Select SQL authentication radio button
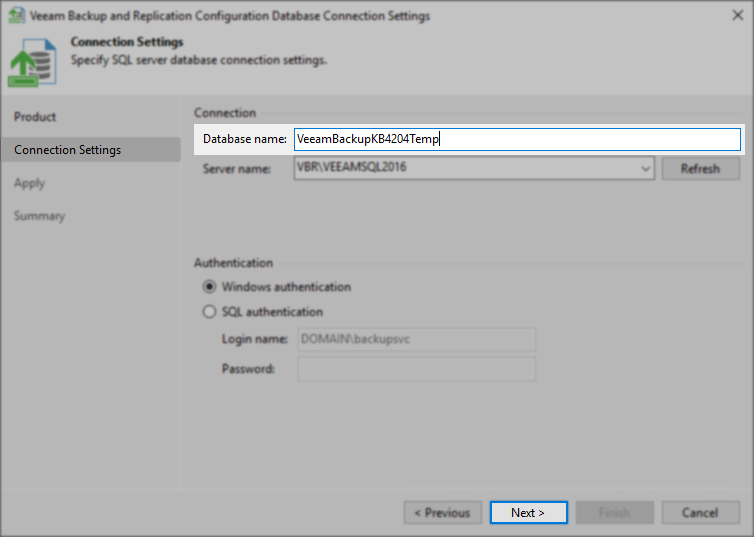This screenshot has height=537, width=754. click(209, 312)
